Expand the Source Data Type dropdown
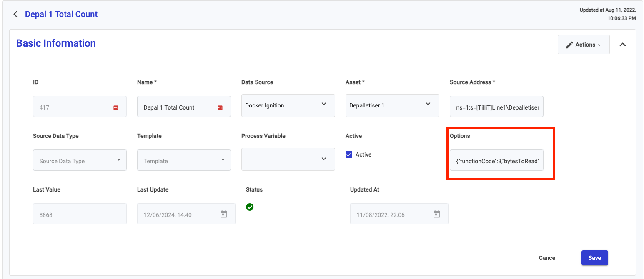644x279 pixels. (x=80, y=160)
